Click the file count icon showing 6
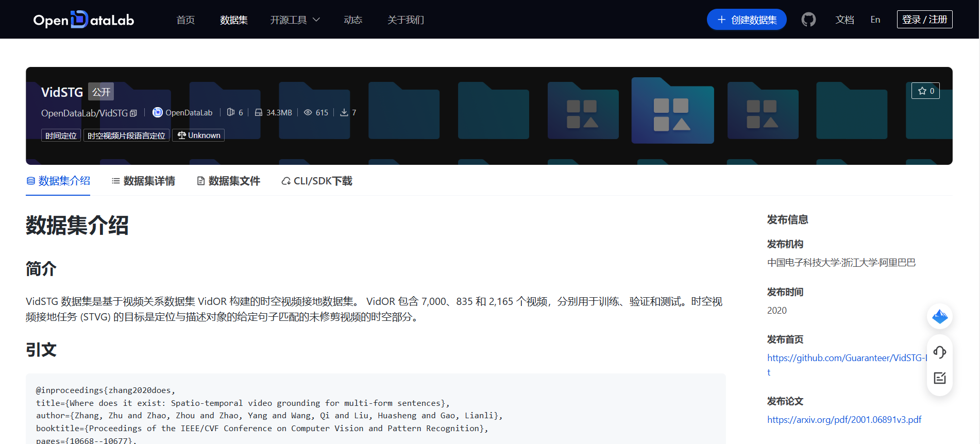 (230, 112)
